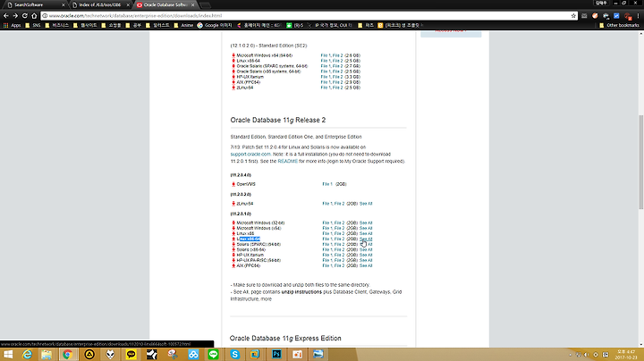Click download icon for AIX (PPC64) in 11g list
Image resolution: width=644 pixels, height=361 pixels.
pyautogui.click(x=233, y=265)
